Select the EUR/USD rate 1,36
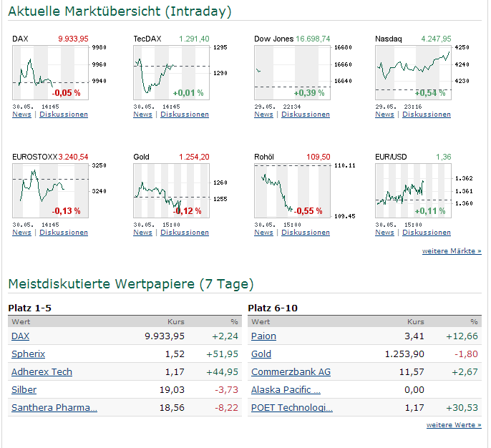This screenshot has height=448, width=491. click(x=444, y=157)
